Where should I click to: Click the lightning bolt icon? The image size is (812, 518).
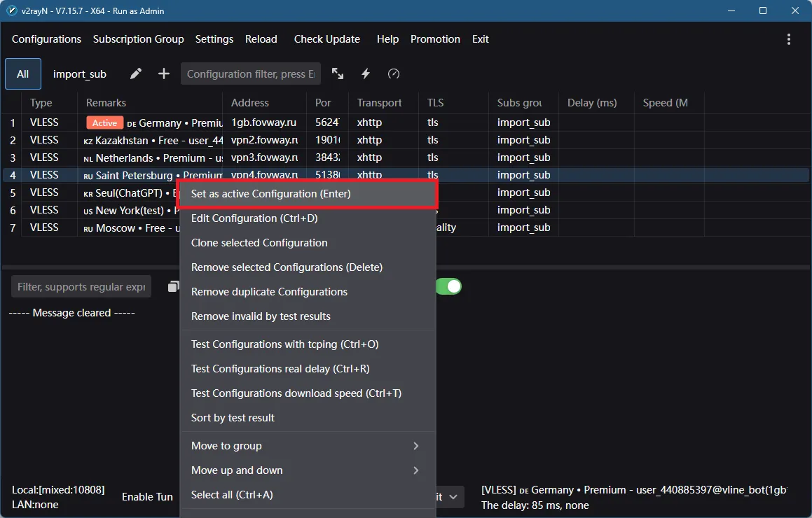pos(366,74)
